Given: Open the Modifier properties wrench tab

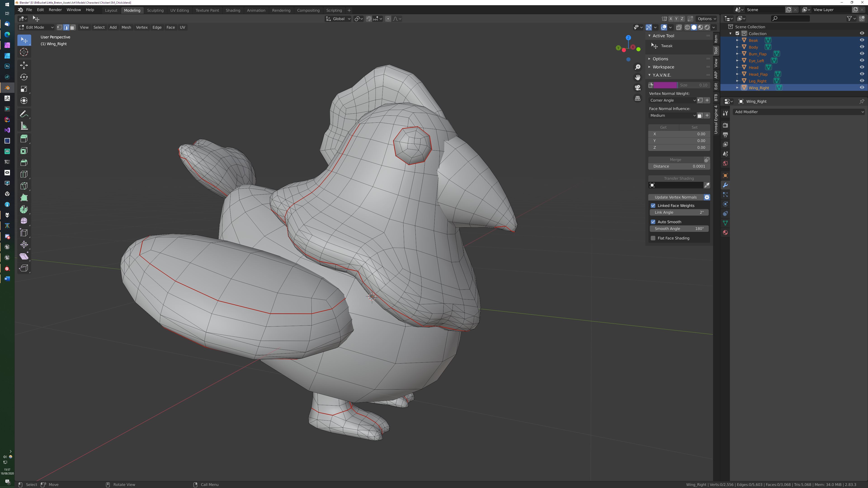Looking at the screenshot, I should point(725,185).
